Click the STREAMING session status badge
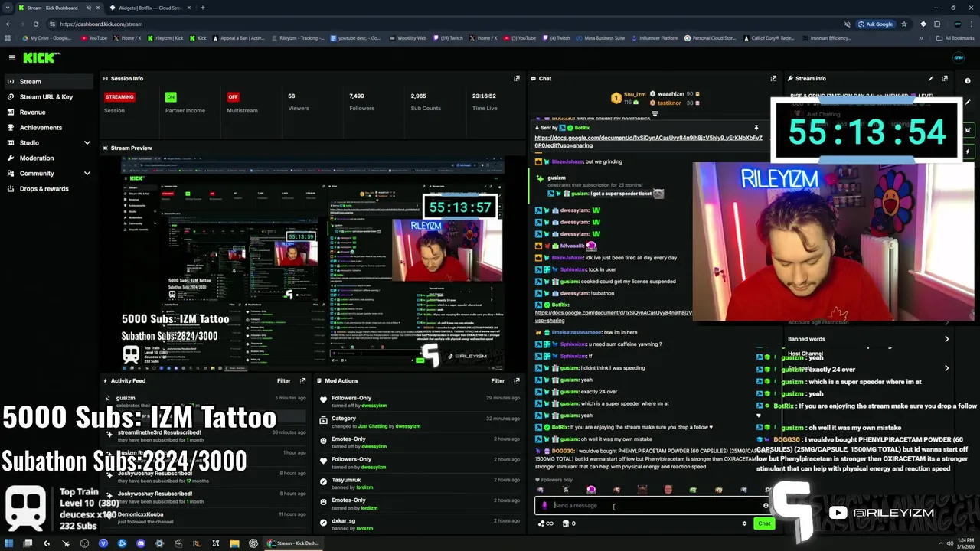This screenshot has width=980, height=551. pos(119,97)
